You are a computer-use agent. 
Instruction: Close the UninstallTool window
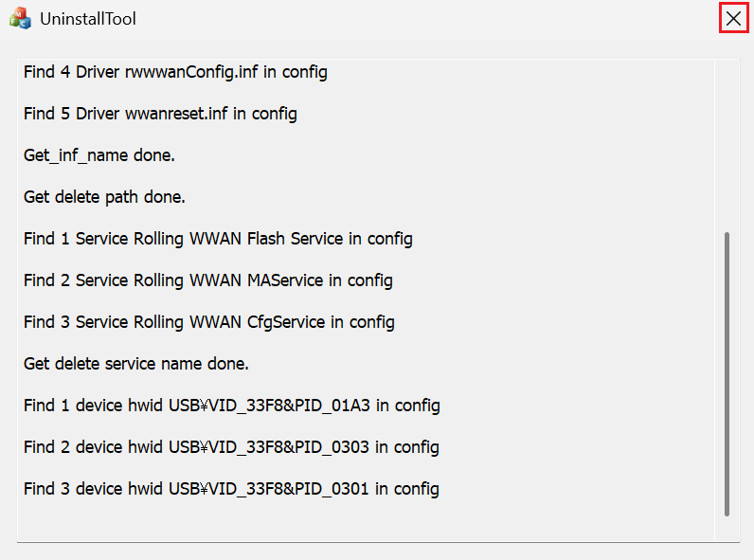coord(733,18)
